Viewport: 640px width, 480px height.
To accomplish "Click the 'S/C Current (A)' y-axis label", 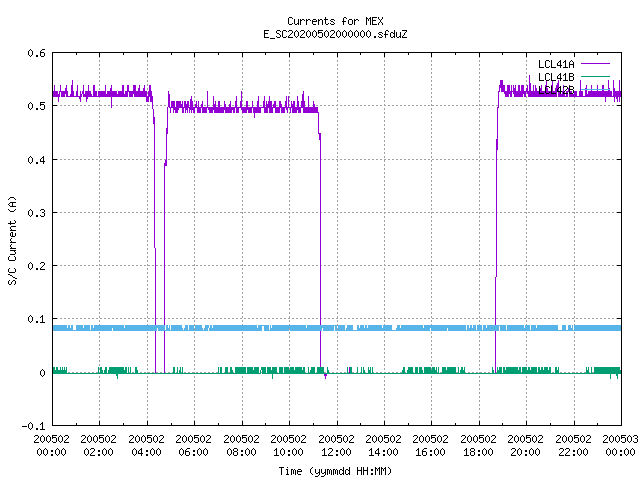I will (13, 240).
